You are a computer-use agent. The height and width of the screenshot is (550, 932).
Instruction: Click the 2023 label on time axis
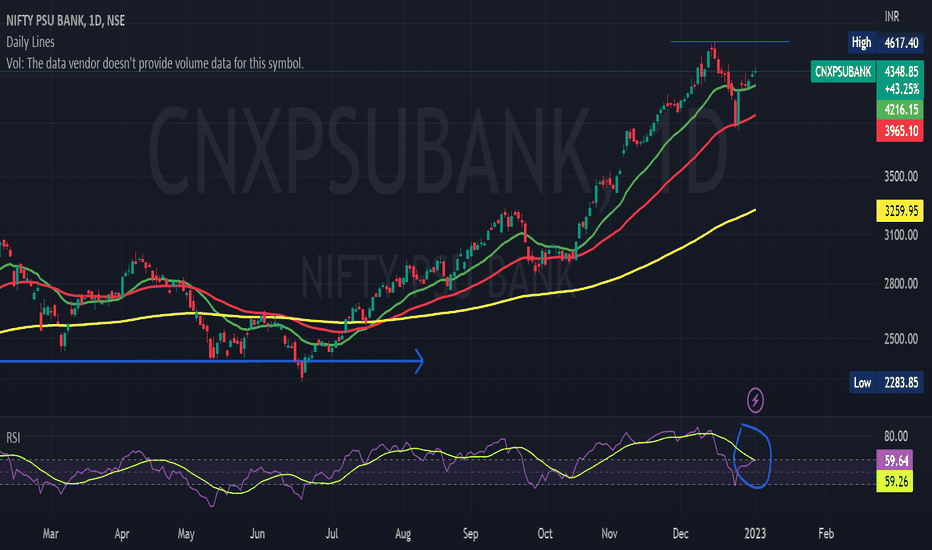click(x=755, y=534)
